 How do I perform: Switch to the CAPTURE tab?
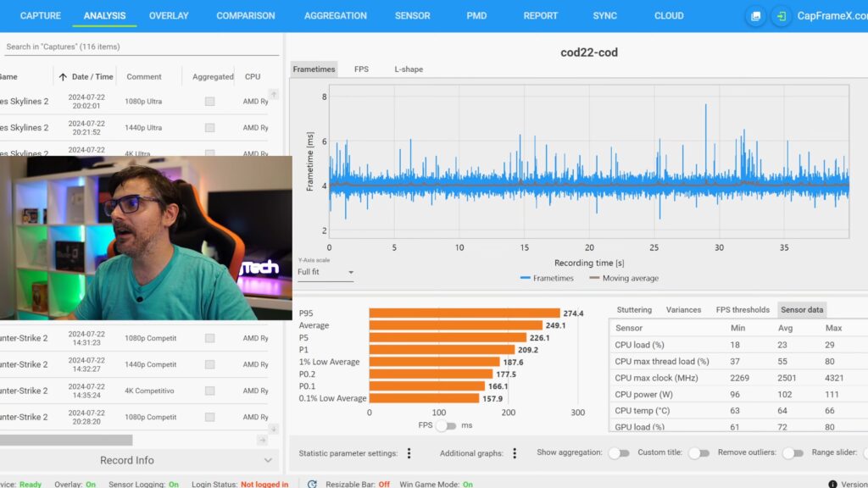pyautogui.click(x=41, y=16)
